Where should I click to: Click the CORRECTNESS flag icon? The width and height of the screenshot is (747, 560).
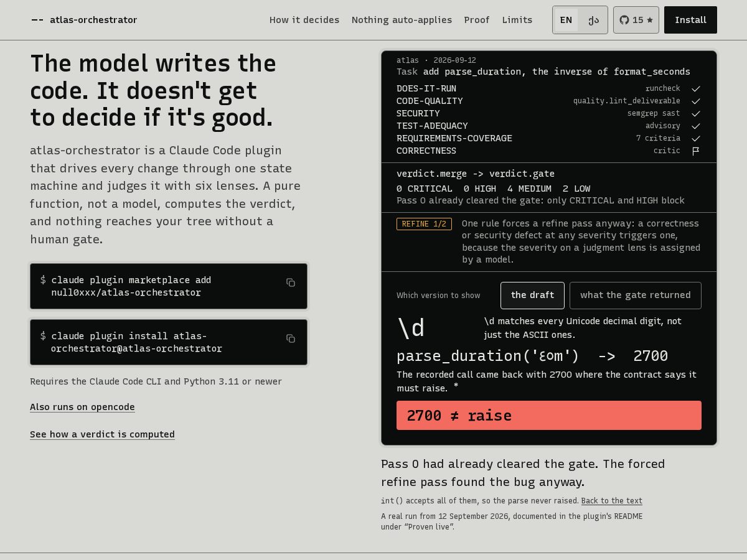point(696,151)
